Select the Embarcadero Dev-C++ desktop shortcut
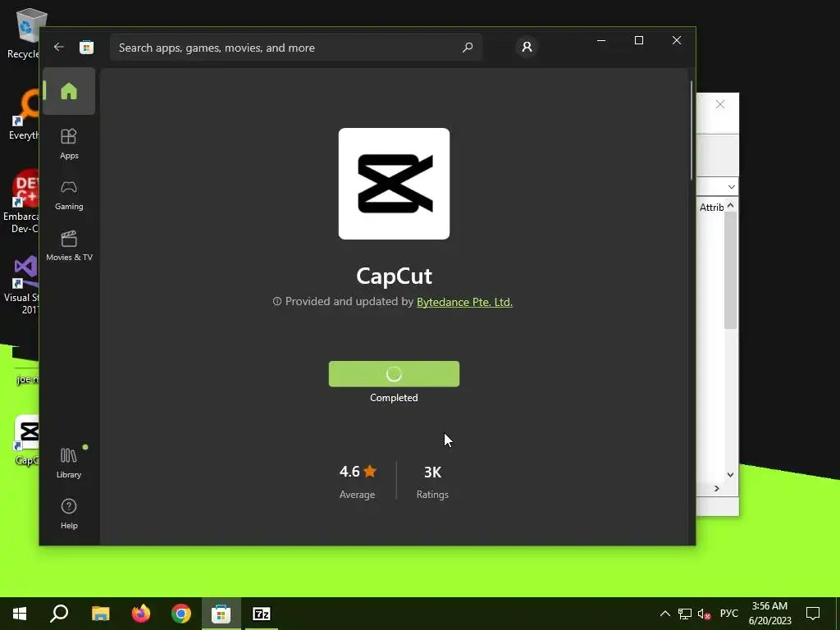The width and height of the screenshot is (840, 630). point(21,203)
